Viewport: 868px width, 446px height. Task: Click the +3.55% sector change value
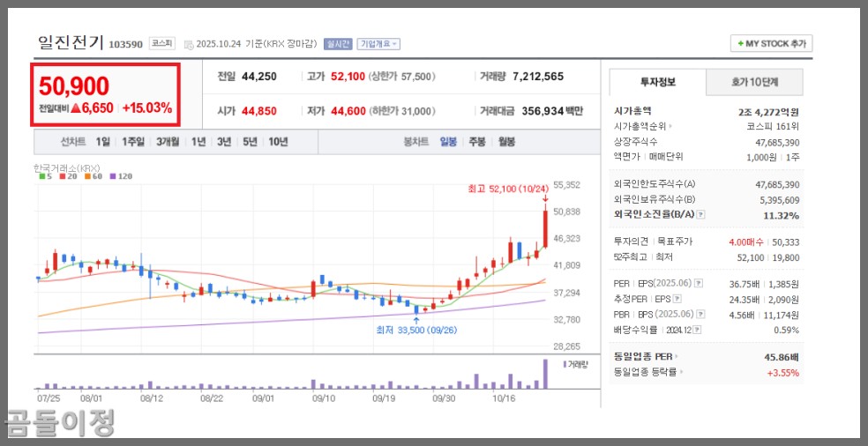(x=783, y=373)
